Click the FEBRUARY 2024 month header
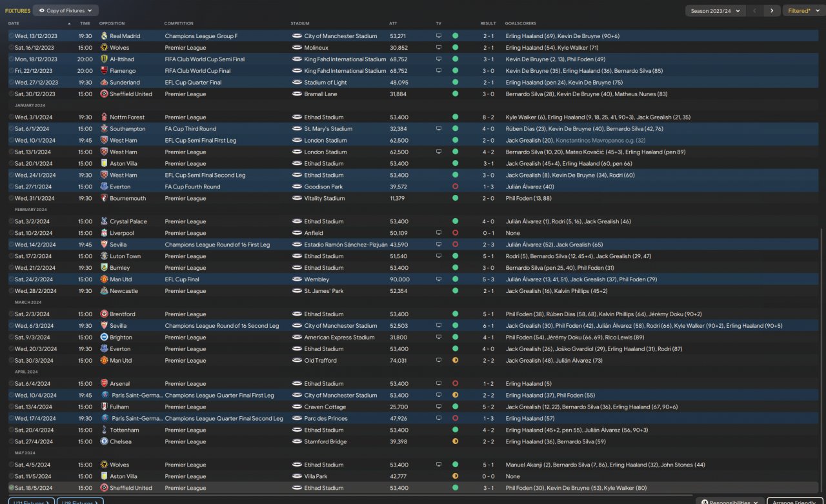The image size is (826, 504). tap(30, 210)
